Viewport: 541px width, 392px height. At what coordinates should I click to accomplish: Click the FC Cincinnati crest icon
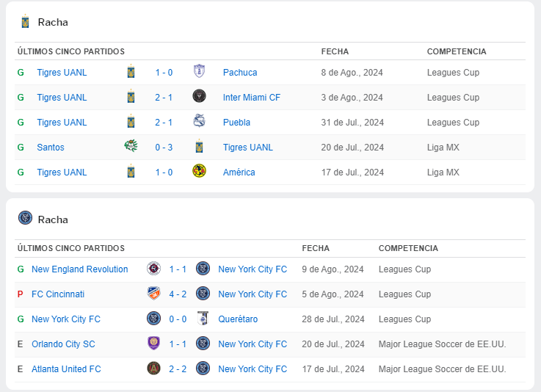pos(153,294)
